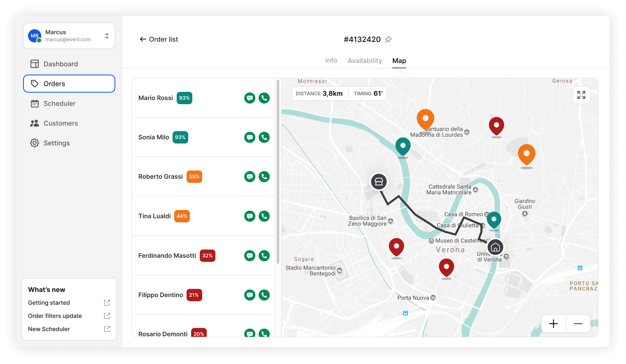
Task: Zoom out on the map
Action: click(578, 324)
